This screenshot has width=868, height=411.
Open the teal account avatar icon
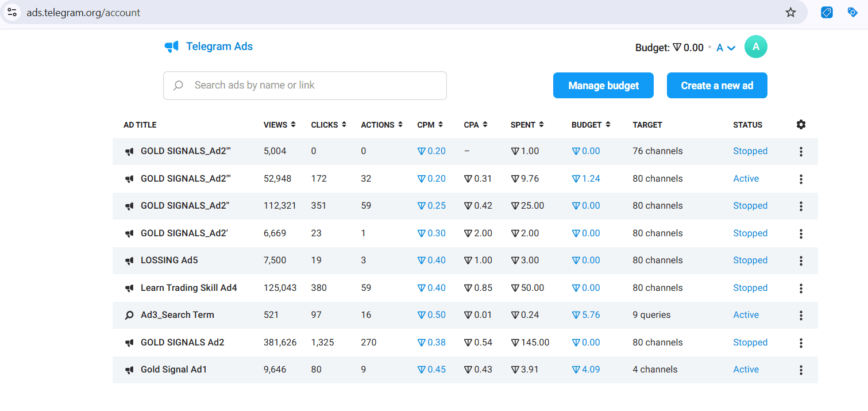[755, 47]
